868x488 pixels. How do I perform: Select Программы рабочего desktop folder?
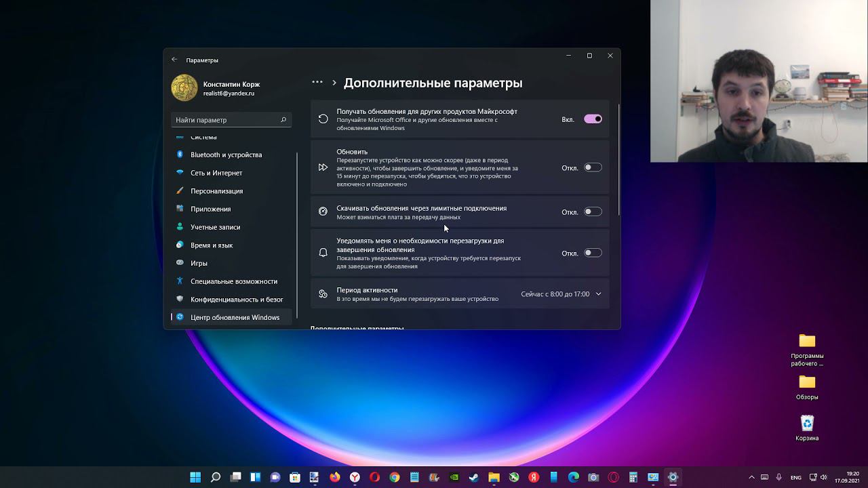[x=807, y=350]
